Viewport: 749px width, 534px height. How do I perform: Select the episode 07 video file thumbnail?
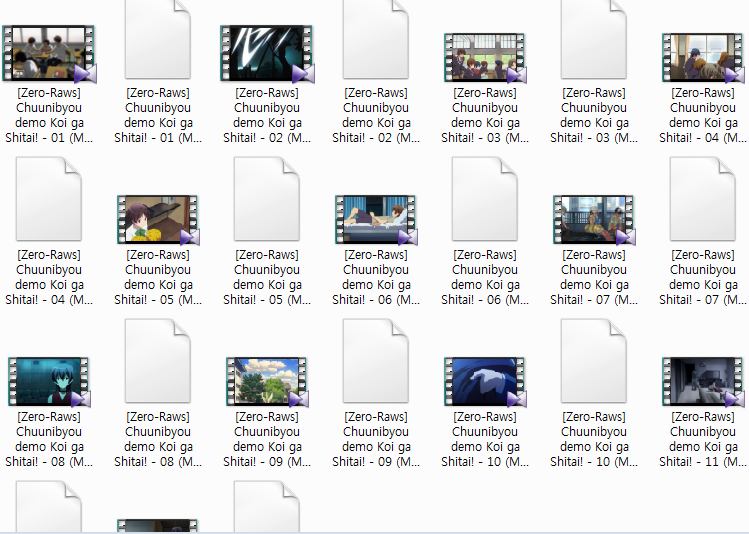(x=594, y=219)
